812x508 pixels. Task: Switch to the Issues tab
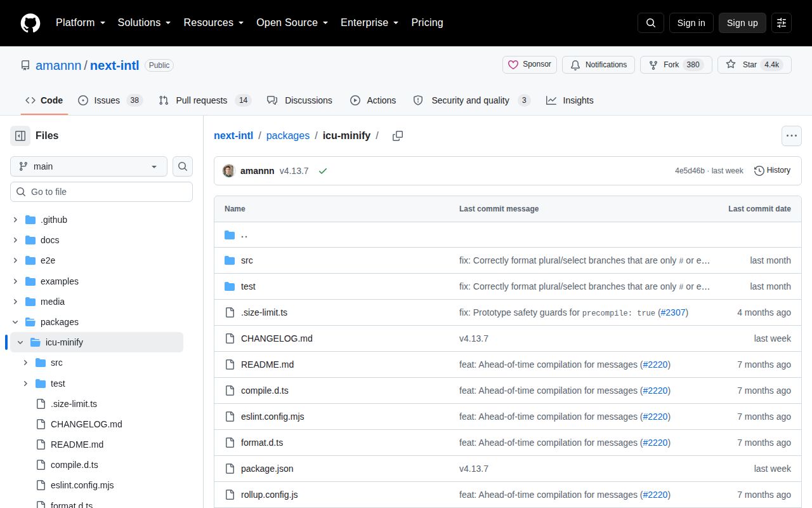coord(110,100)
